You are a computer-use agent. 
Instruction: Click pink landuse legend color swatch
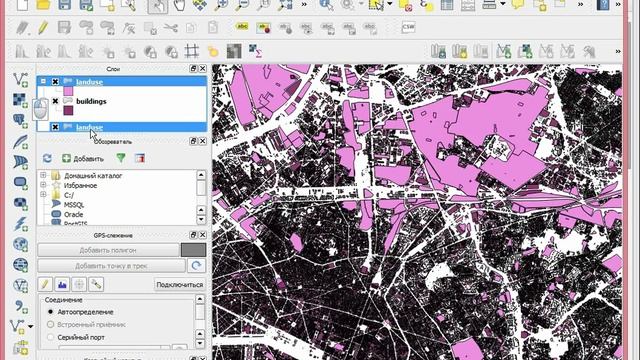click(68, 91)
